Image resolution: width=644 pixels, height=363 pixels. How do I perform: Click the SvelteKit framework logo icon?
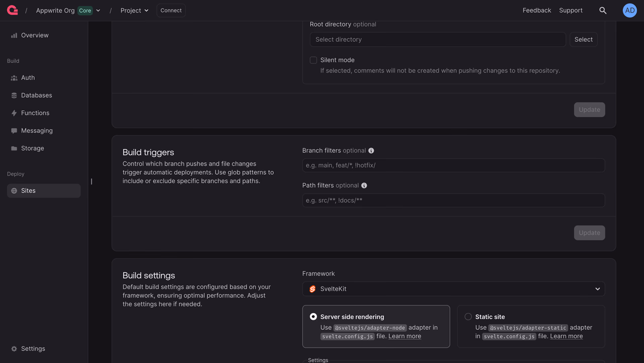(x=312, y=289)
